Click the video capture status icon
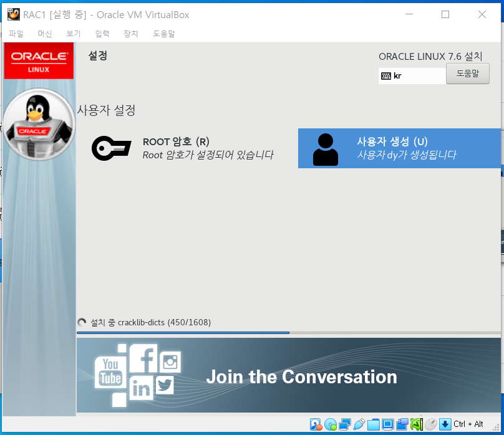This screenshot has height=435, width=504. pos(402,424)
